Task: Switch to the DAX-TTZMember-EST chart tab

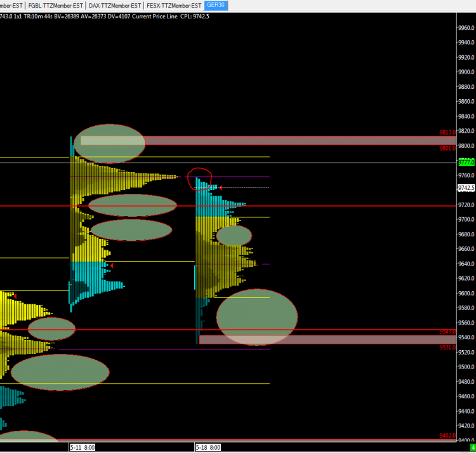Action: click(115, 6)
